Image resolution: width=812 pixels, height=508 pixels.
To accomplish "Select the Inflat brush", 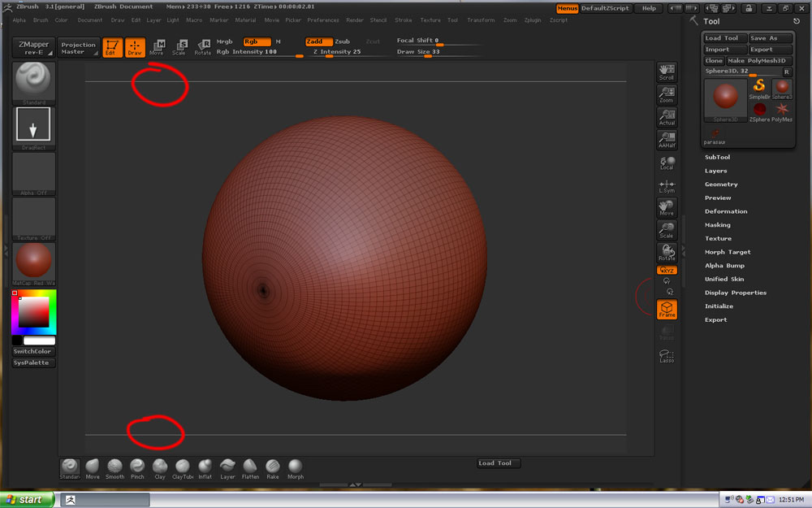I will [205, 467].
